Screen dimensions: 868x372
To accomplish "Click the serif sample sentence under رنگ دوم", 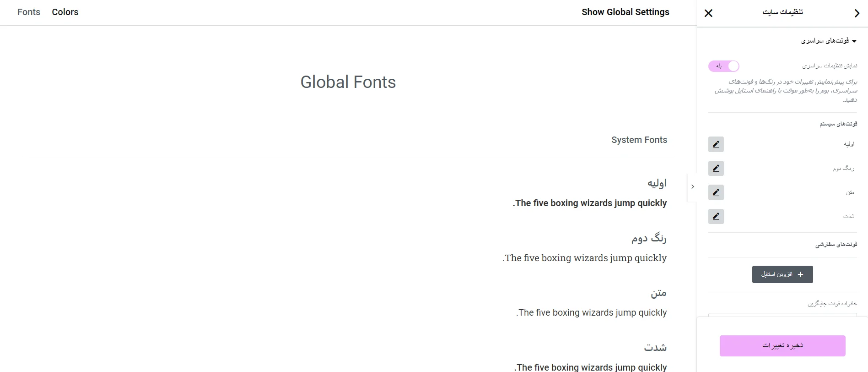I will click(585, 258).
